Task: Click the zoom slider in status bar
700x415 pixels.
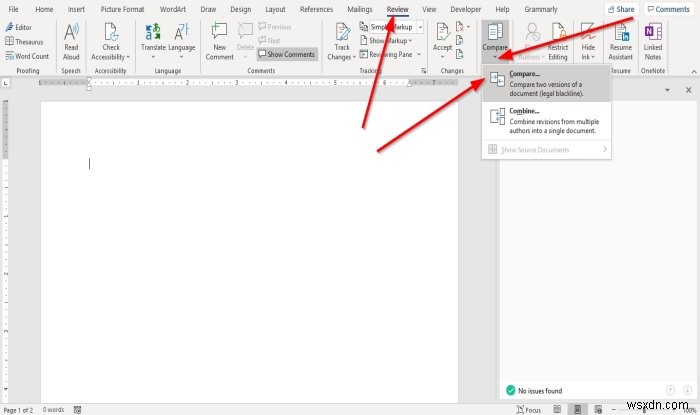Action: click(644, 409)
